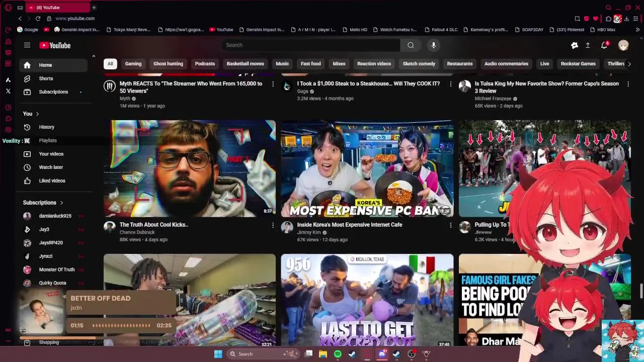Start voice search with the microphone icon
Image resolution: width=644 pixels, height=362 pixels.
point(434,45)
